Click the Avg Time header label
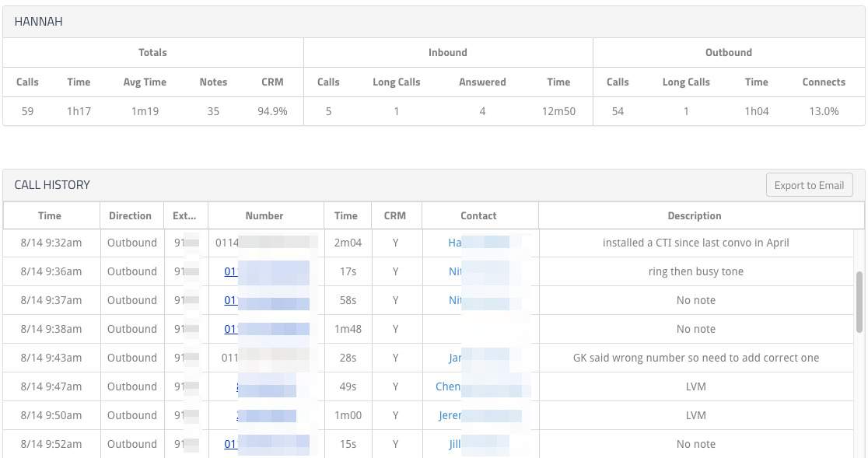 coord(145,82)
